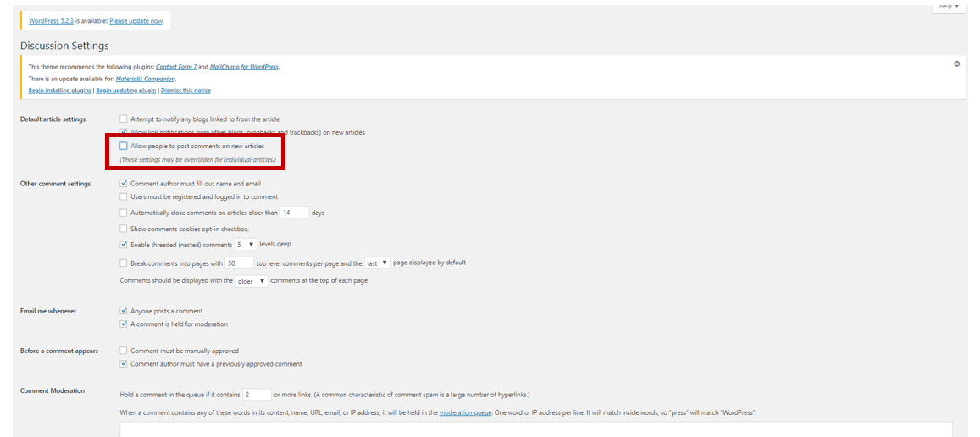Click the days number field showing 14

pyautogui.click(x=295, y=213)
